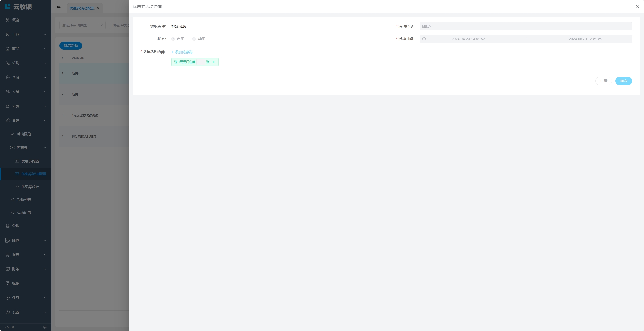Click the sidebar collapse menu icon
Image resolution: width=644 pixels, height=331 pixels.
pos(59,6)
